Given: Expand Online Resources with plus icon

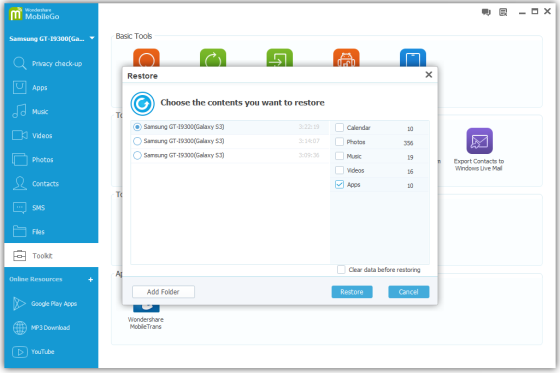Looking at the screenshot, I should coord(91,280).
